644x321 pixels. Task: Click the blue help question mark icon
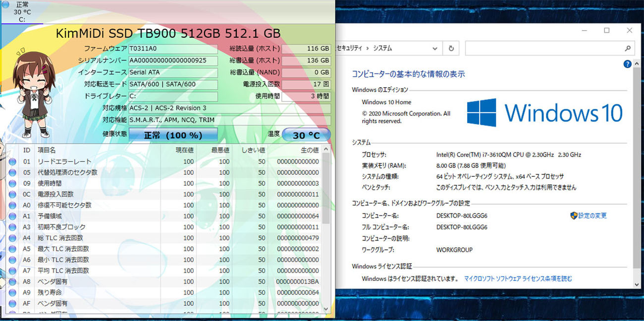point(627,64)
